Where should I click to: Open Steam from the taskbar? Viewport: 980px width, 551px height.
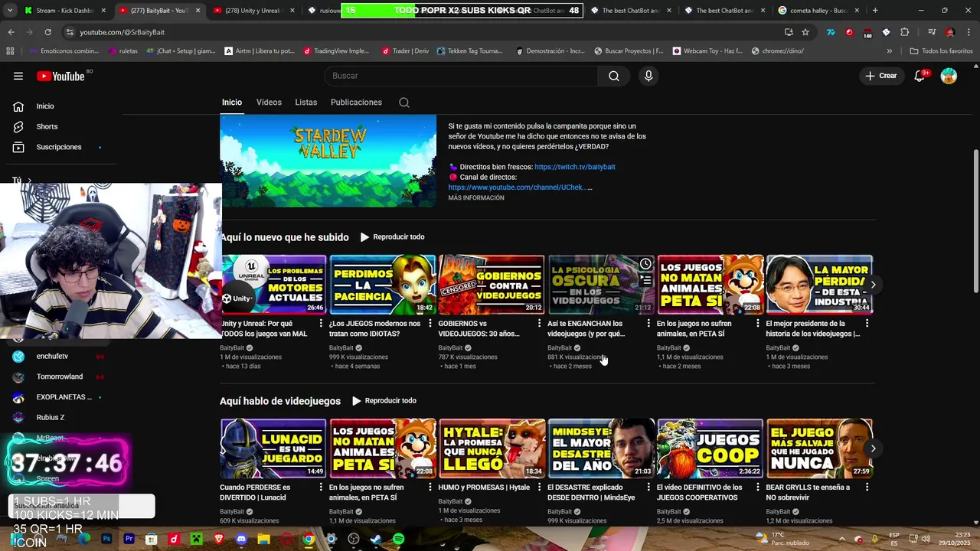[x=376, y=539]
